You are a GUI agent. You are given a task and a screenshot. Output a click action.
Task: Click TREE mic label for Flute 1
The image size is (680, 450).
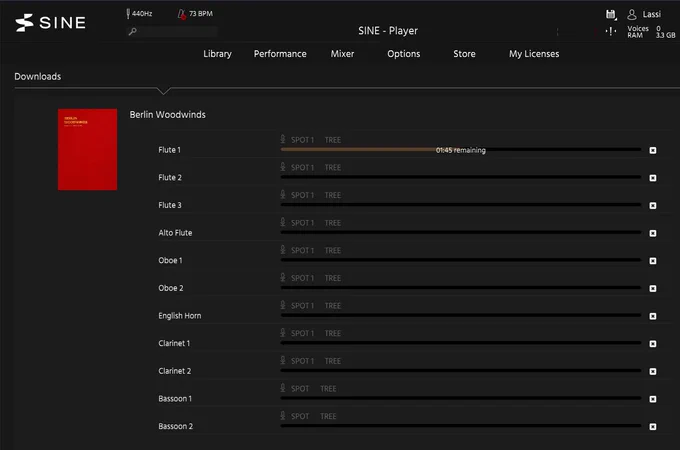click(333, 140)
